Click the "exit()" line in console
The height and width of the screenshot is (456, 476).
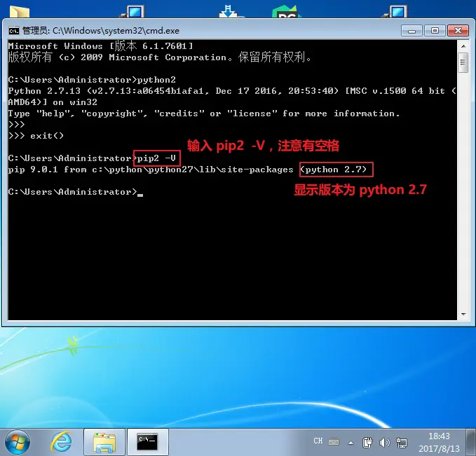[36, 136]
